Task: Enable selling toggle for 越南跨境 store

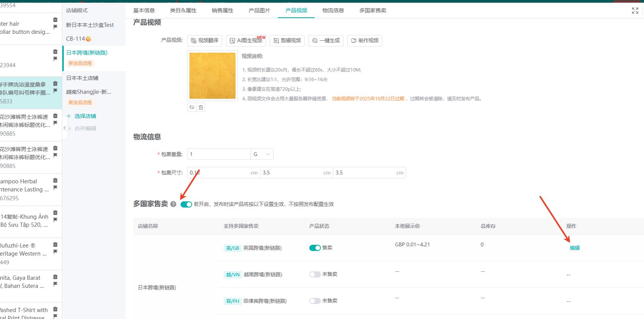Action: (x=315, y=274)
